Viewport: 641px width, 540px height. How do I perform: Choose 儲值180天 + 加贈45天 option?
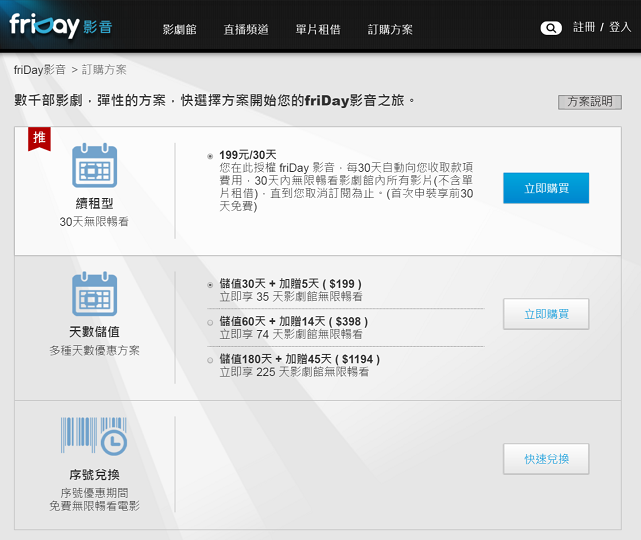coord(210,360)
